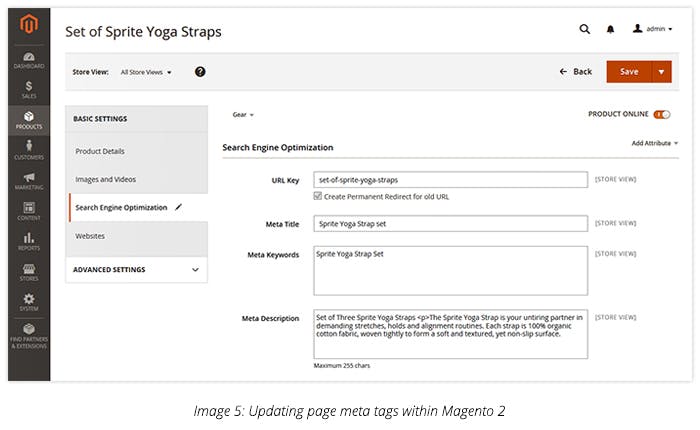Click into the URL Key field
The image size is (700, 430).
pyautogui.click(x=450, y=180)
